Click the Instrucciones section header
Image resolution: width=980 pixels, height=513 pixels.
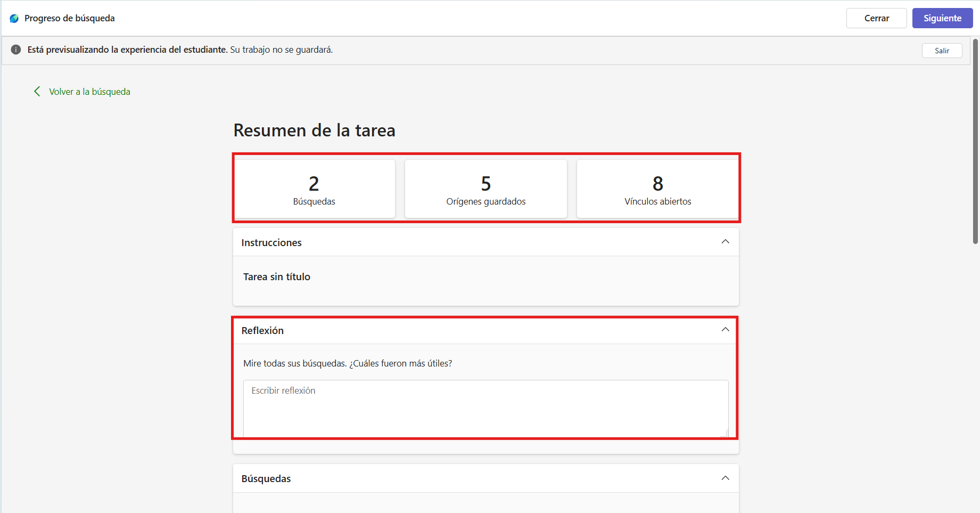(x=485, y=242)
